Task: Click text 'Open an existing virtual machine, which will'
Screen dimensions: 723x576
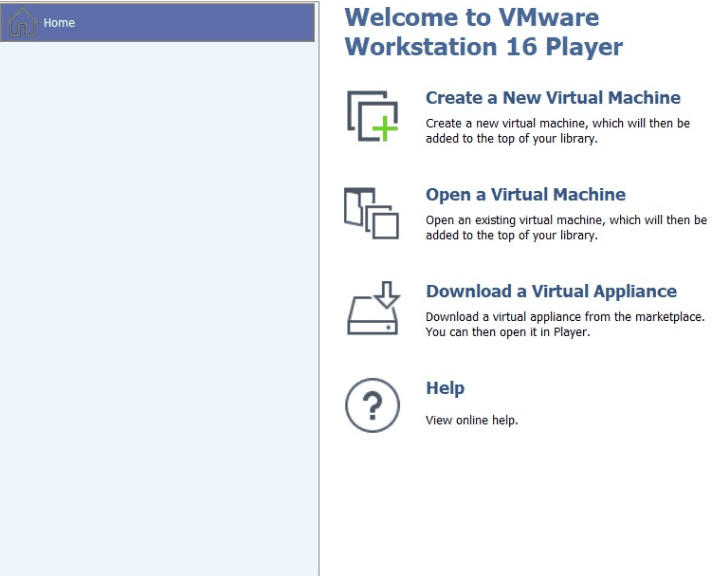Action: [x=544, y=220]
